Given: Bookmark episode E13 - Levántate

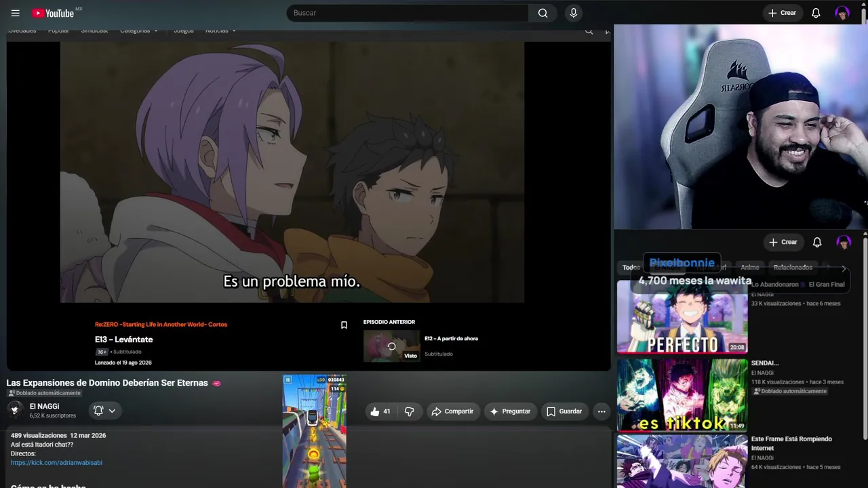Looking at the screenshot, I should click(x=344, y=325).
